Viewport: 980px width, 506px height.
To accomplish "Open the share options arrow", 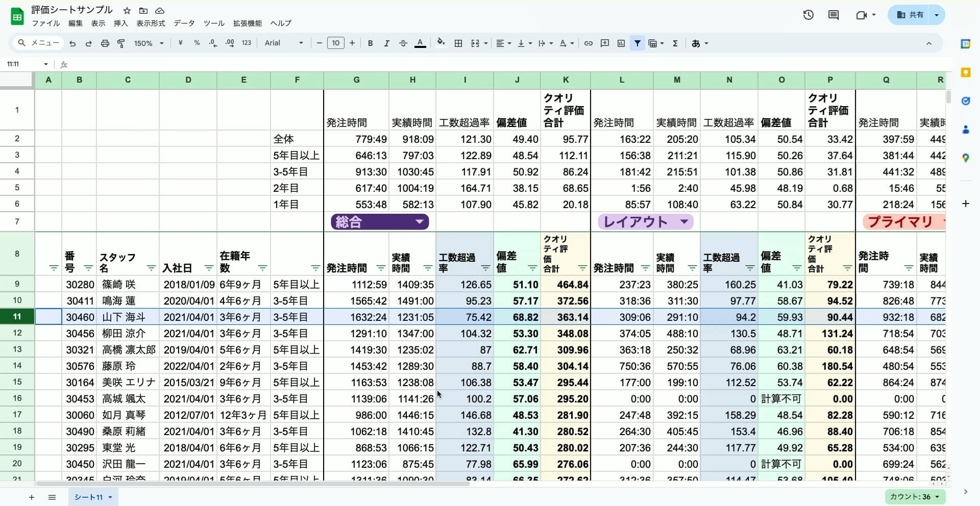I will coord(937,15).
